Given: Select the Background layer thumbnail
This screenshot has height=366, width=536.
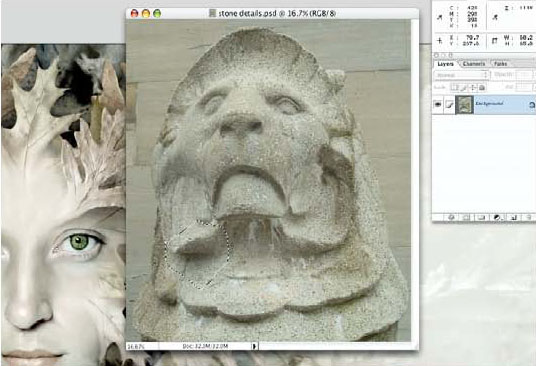Looking at the screenshot, I should pos(464,105).
